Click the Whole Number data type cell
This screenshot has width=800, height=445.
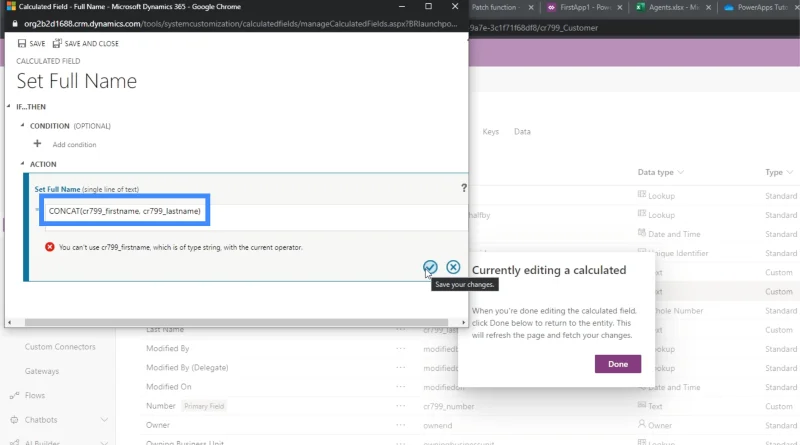[x=679, y=310]
